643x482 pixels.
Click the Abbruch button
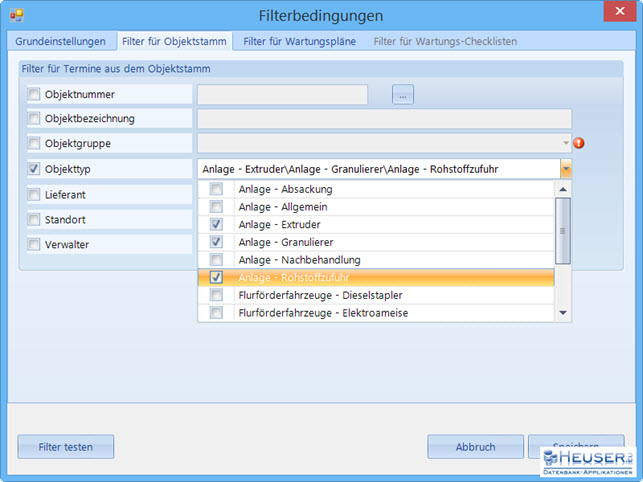tap(475, 447)
